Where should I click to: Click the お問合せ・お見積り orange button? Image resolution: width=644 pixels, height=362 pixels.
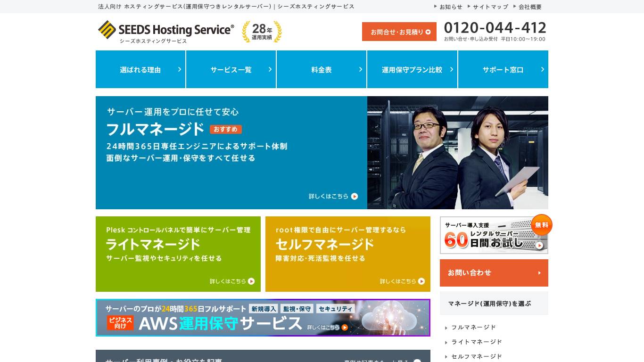tap(399, 32)
